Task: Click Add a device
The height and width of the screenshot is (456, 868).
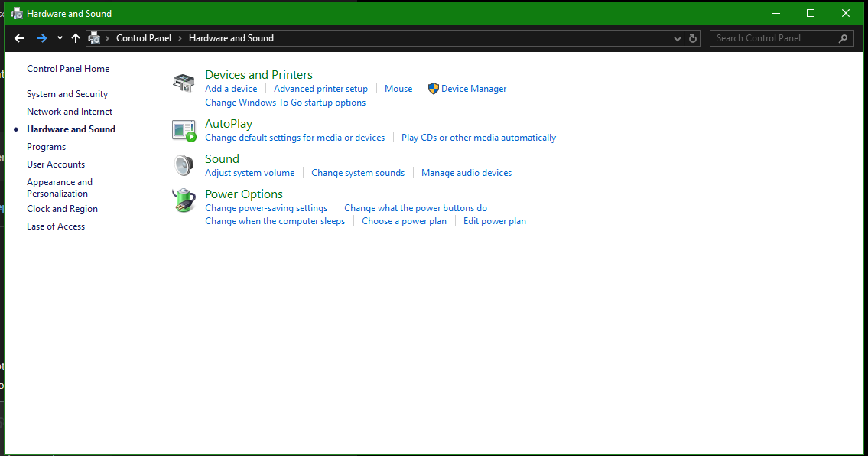Action: point(232,89)
